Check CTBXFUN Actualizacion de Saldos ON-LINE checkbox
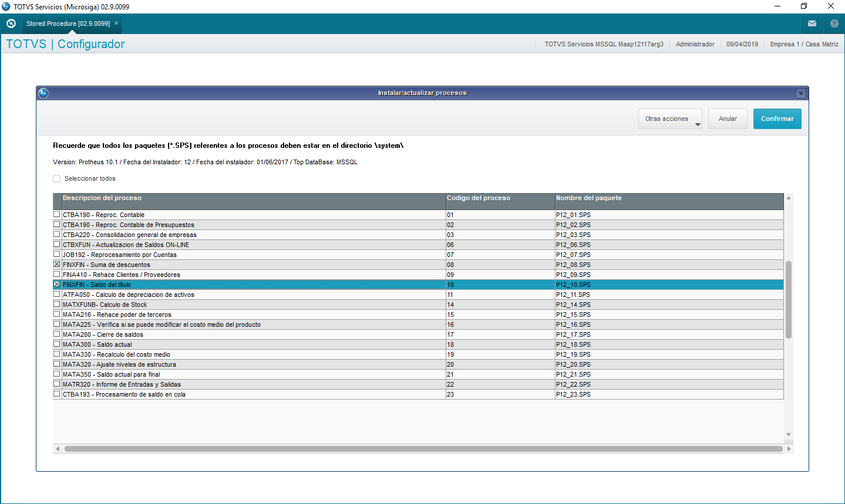 (57, 245)
